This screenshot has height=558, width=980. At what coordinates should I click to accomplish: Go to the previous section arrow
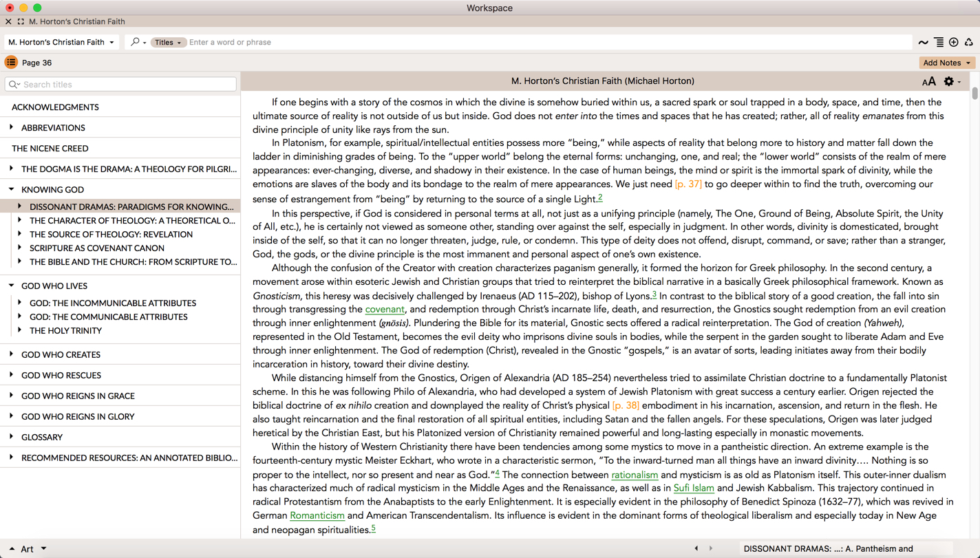coord(696,548)
